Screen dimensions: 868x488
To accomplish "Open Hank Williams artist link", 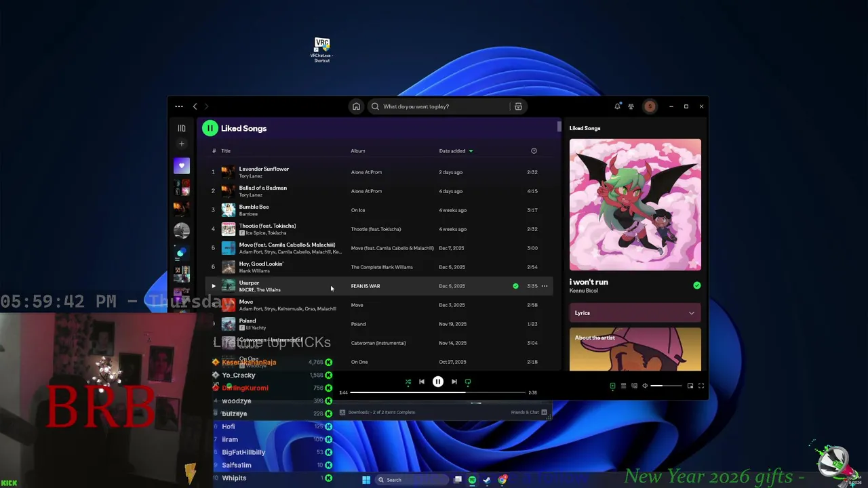I will tap(254, 271).
